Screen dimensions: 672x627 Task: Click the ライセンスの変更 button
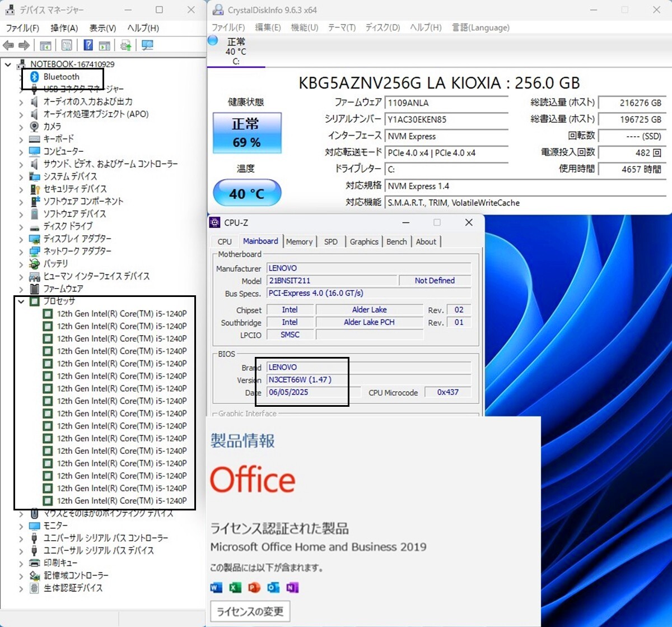(250, 611)
